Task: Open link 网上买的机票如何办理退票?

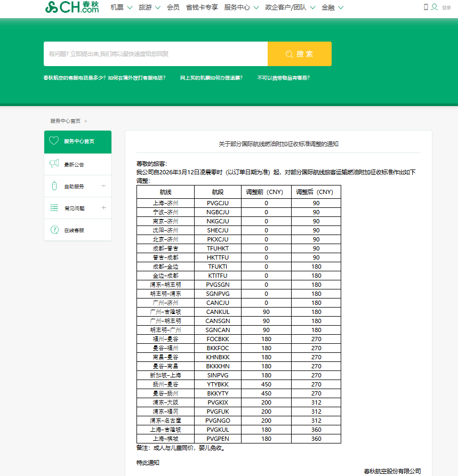Action: [x=211, y=78]
